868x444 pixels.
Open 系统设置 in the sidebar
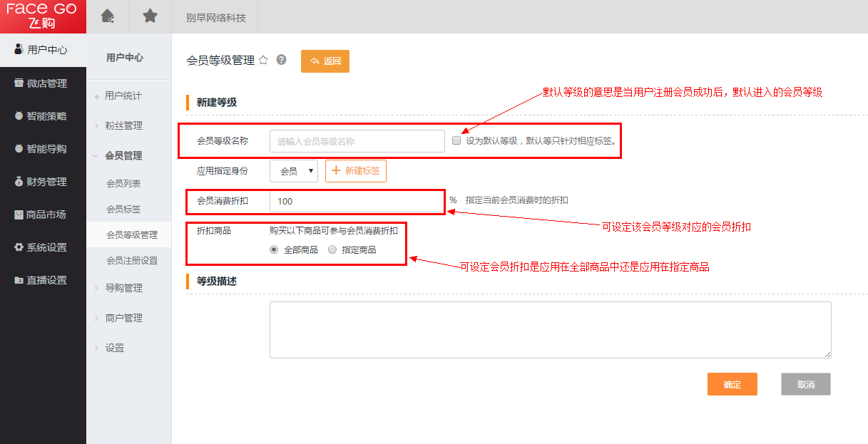coord(43,247)
